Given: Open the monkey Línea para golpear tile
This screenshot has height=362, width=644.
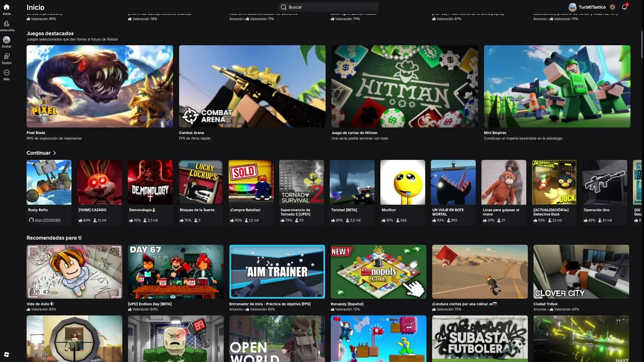Looking at the screenshot, I should (504, 182).
